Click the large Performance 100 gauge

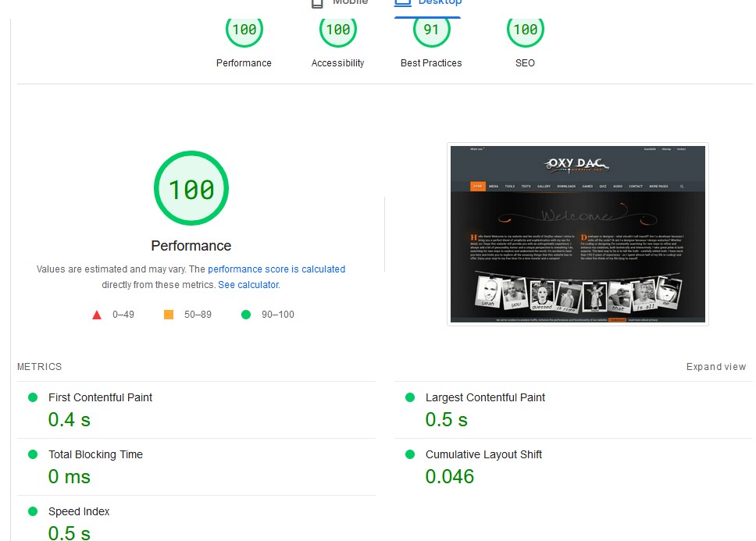(x=191, y=188)
